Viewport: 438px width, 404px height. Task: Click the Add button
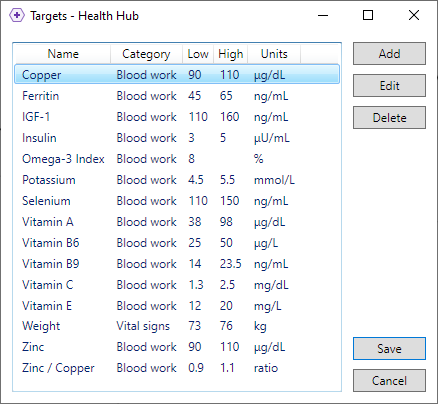[389, 53]
